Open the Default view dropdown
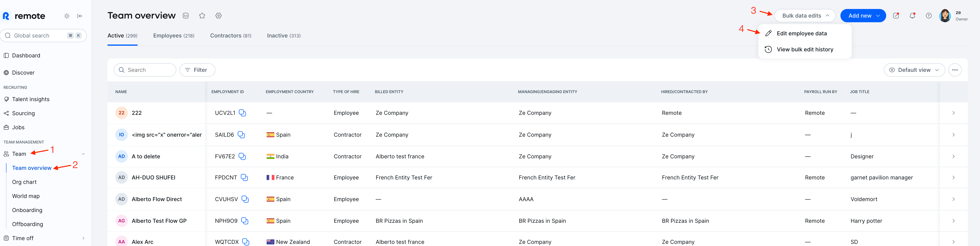 [914, 70]
